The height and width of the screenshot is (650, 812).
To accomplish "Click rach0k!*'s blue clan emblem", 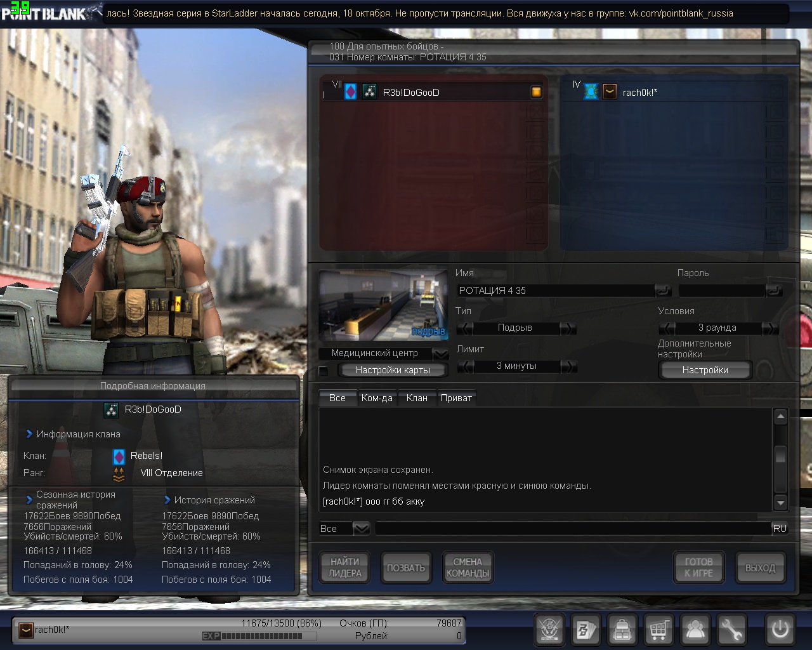I will 591,92.
